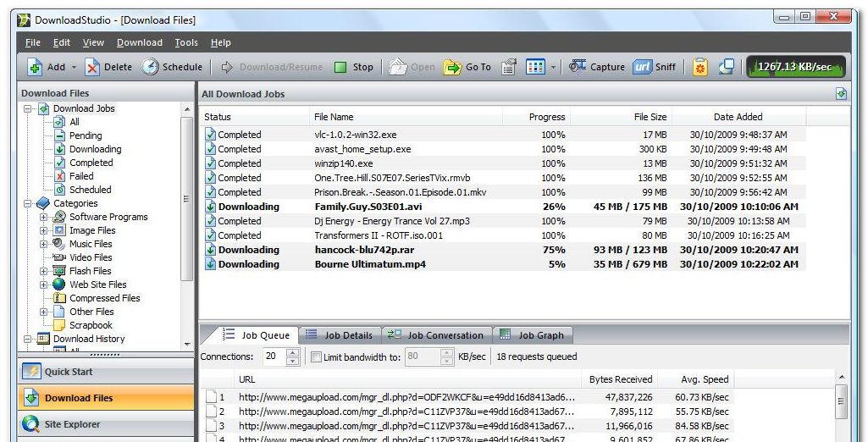Select the Video Files category

(x=91, y=257)
